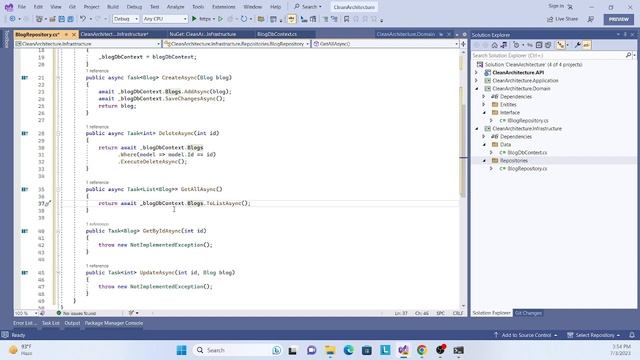Click the Home icon in Solution Explorer

494,45
